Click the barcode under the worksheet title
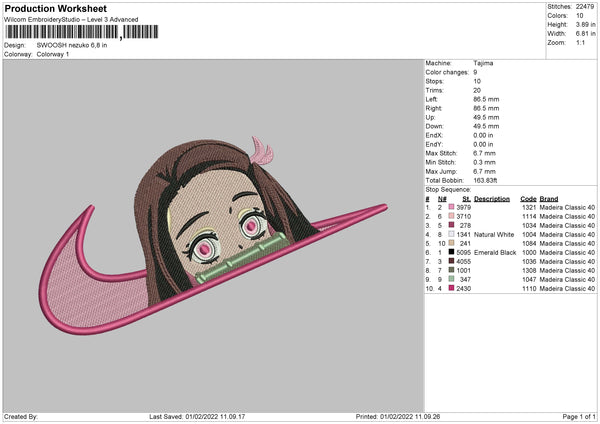The width and height of the screenshot is (600, 424). click(82, 32)
